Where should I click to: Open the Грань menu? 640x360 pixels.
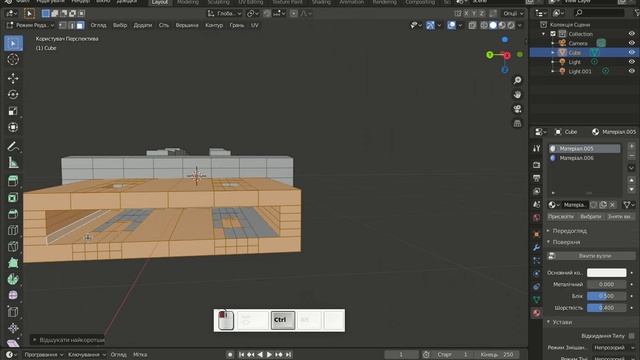pyautogui.click(x=237, y=25)
